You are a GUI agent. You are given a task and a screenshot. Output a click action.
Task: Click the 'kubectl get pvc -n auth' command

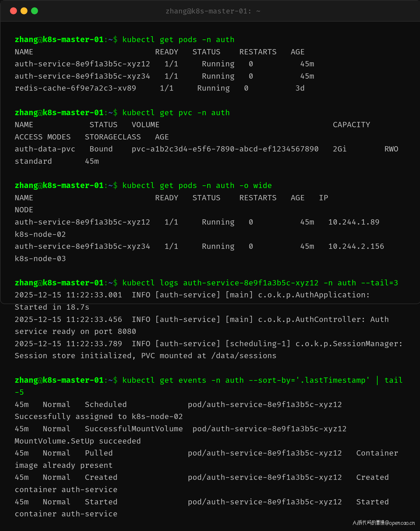(176, 113)
